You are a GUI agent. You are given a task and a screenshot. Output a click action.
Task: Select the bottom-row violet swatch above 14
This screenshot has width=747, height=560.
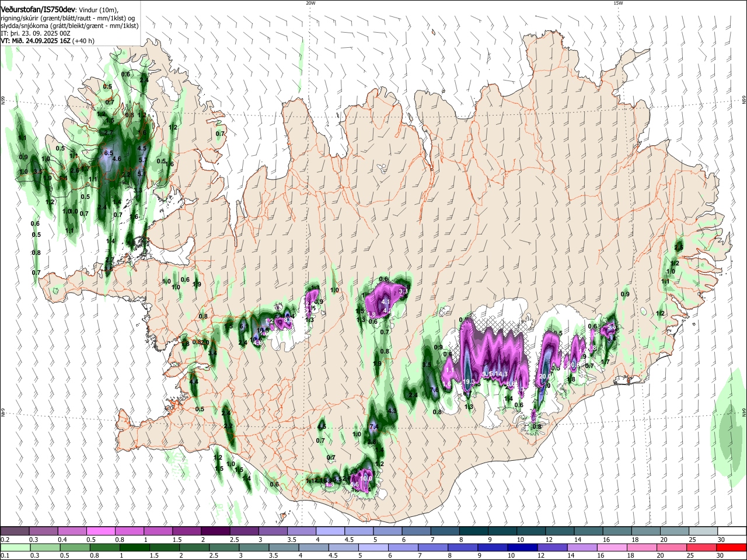[582, 547]
